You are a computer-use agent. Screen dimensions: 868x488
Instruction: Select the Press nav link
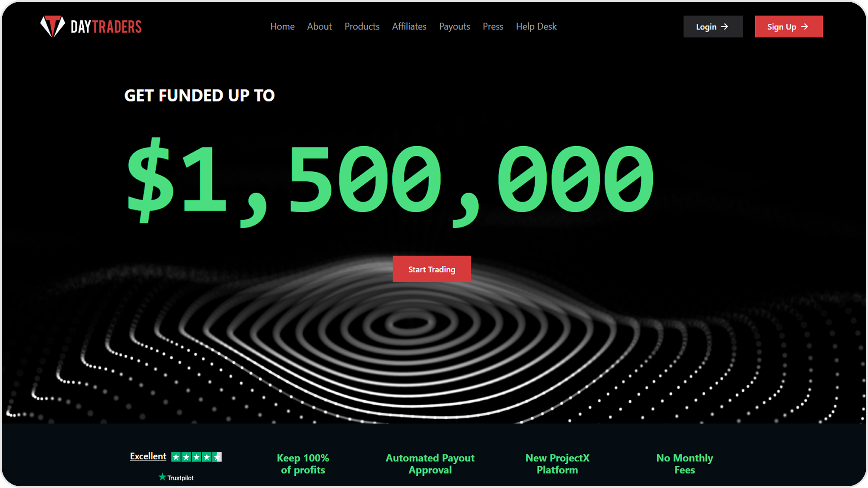tap(493, 26)
